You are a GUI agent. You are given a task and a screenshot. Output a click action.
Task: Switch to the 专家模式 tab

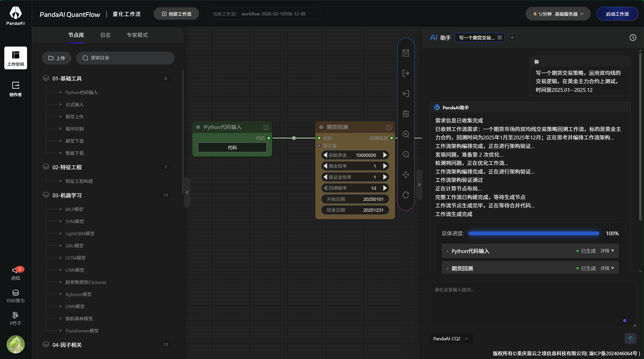click(x=137, y=35)
